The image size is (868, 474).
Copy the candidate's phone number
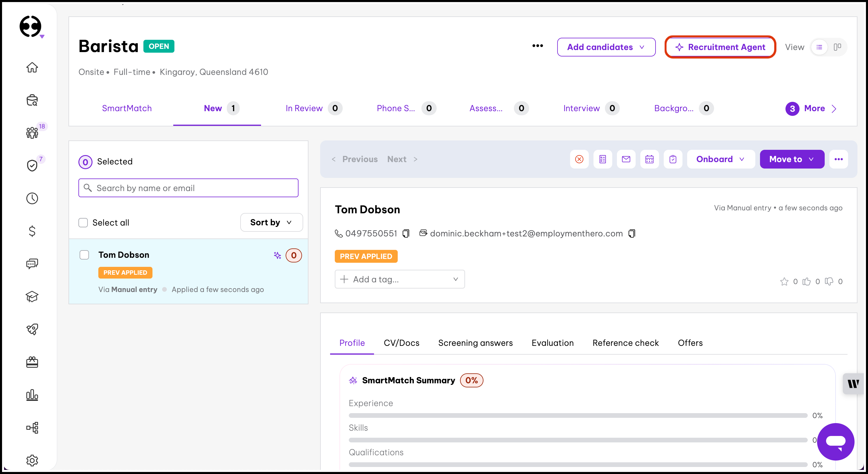pos(406,233)
